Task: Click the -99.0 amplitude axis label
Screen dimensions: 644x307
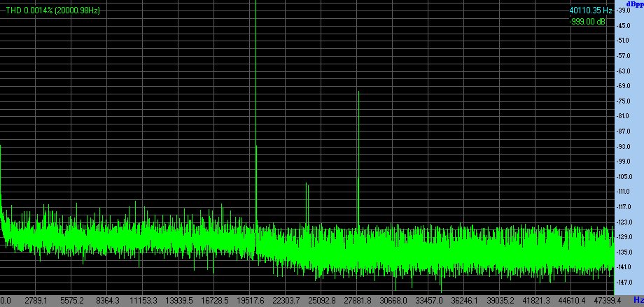Action: [x=624, y=162]
